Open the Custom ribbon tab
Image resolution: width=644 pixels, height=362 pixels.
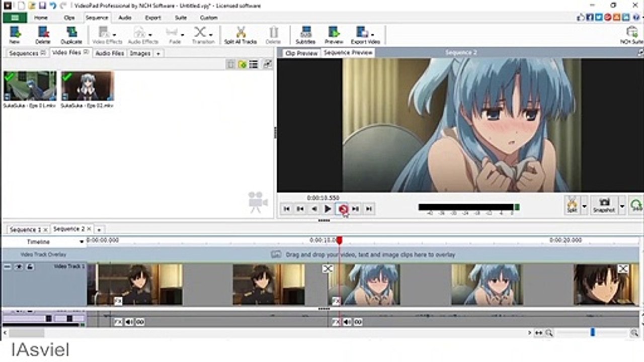pos(209,18)
